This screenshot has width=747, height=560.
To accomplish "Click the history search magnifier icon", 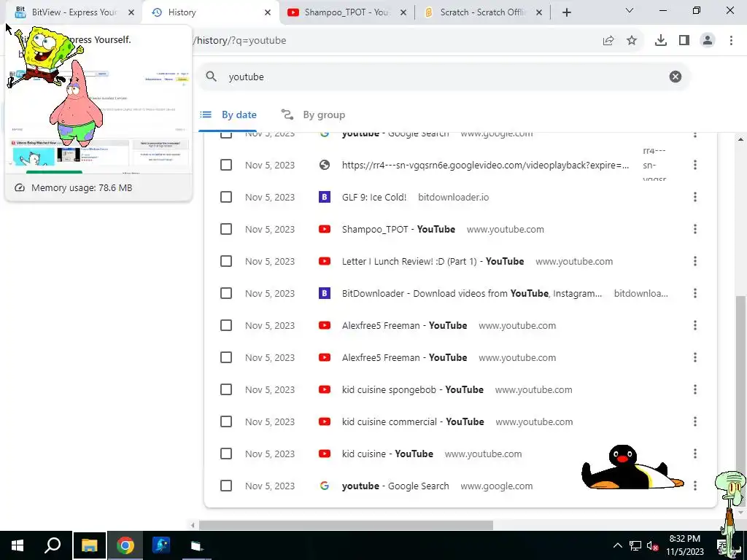I will (212, 77).
